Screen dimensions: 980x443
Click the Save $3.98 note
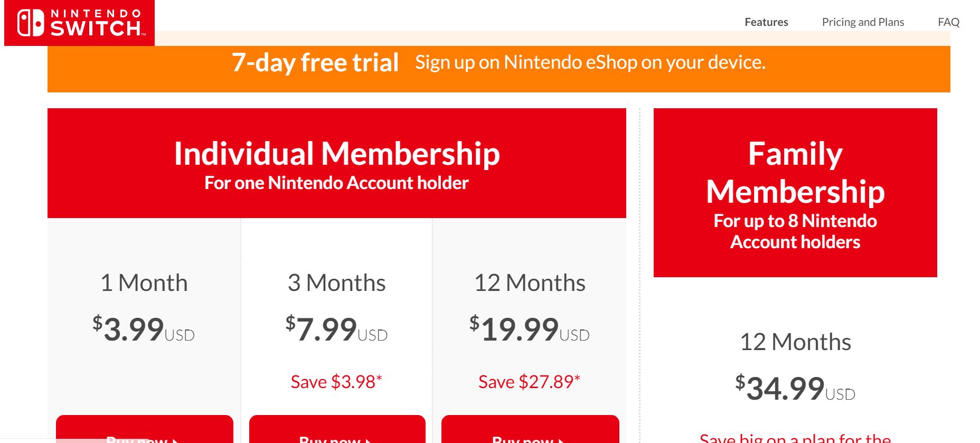(x=336, y=381)
